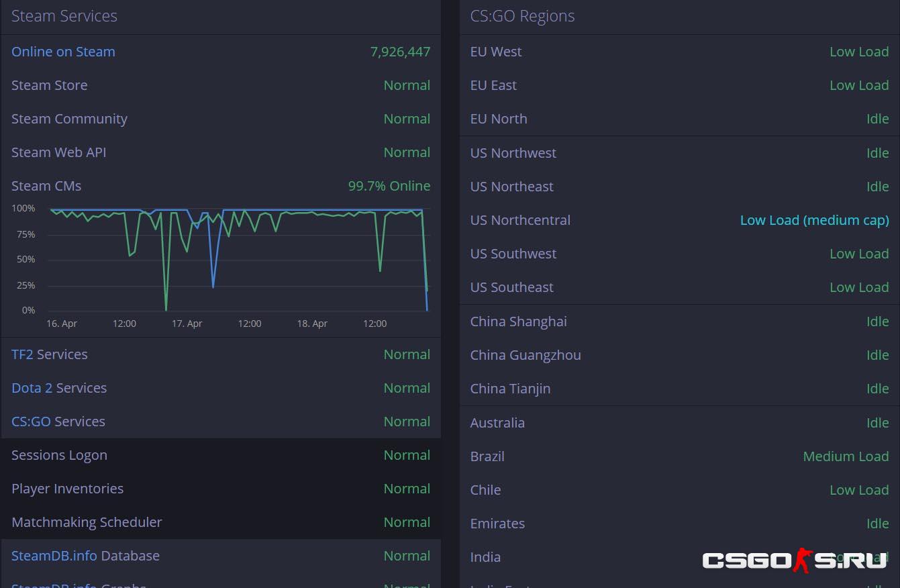Click the 16. Apr axis label

pos(62,324)
